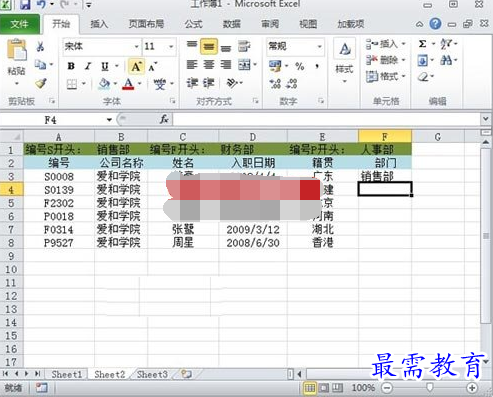Click the 插入 cells button
The height and width of the screenshot is (397, 493).
pyautogui.click(x=385, y=44)
